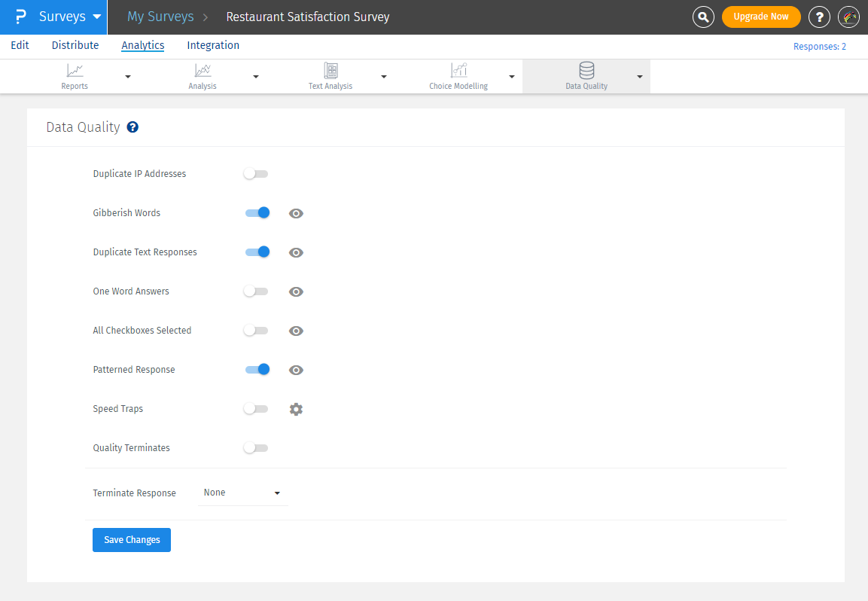Image resolution: width=868 pixels, height=601 pixels.
Task: Click the Data Quality help info icon
Action: point(132,127)
